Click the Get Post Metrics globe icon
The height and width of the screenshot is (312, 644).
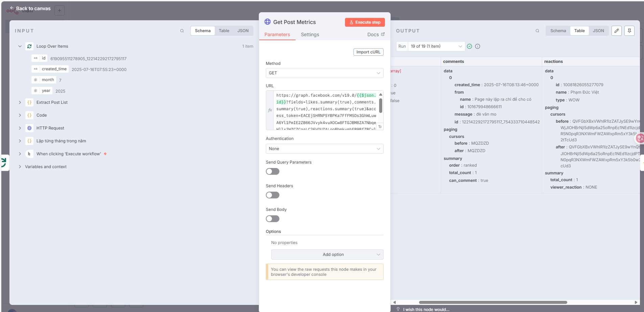[268, 22]
